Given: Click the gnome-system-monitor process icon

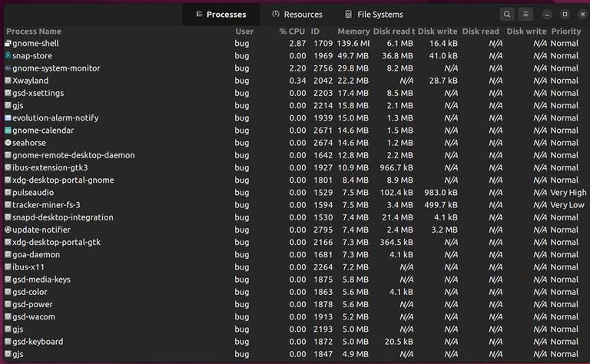Looking at the screenshot, I should [8, 68].
